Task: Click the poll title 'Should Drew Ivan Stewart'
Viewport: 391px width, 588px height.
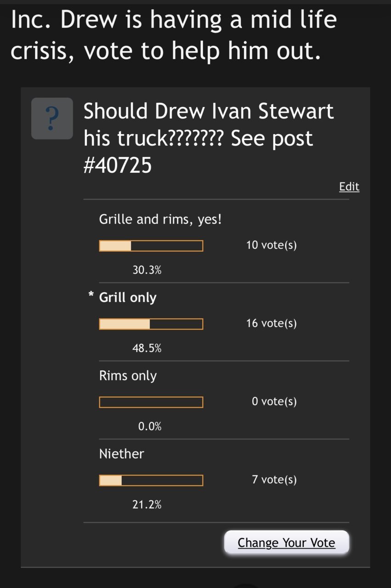Action: click(x=209, y=112)
